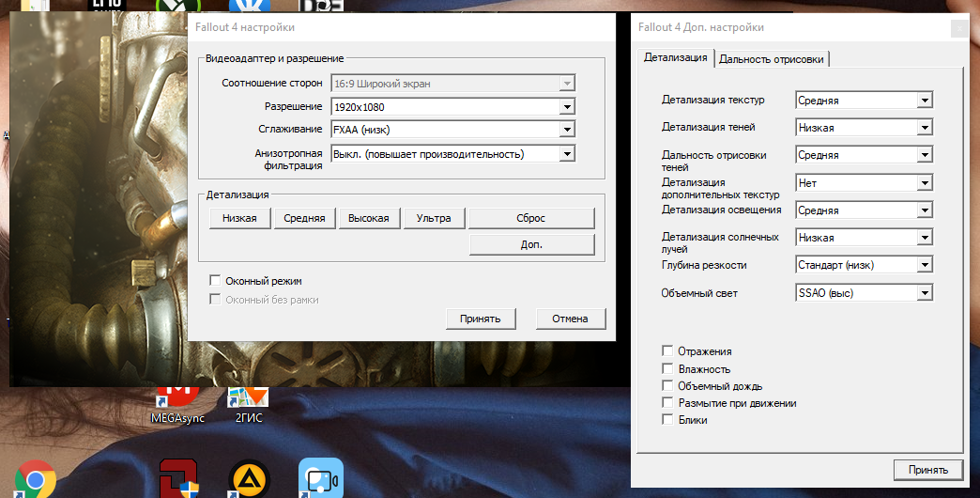Switch to the Дальность отрисовки tab
This screenshot has height=498, width=980.
(x=772, y=59)
